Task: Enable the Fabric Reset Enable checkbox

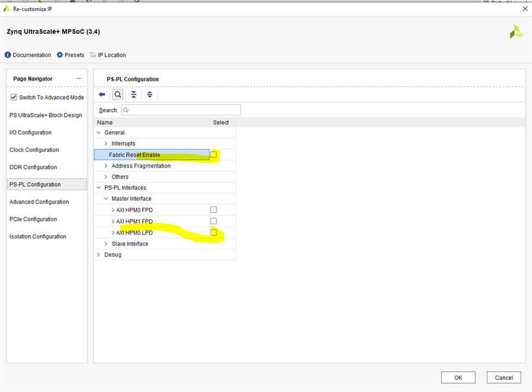Action: 214,155
